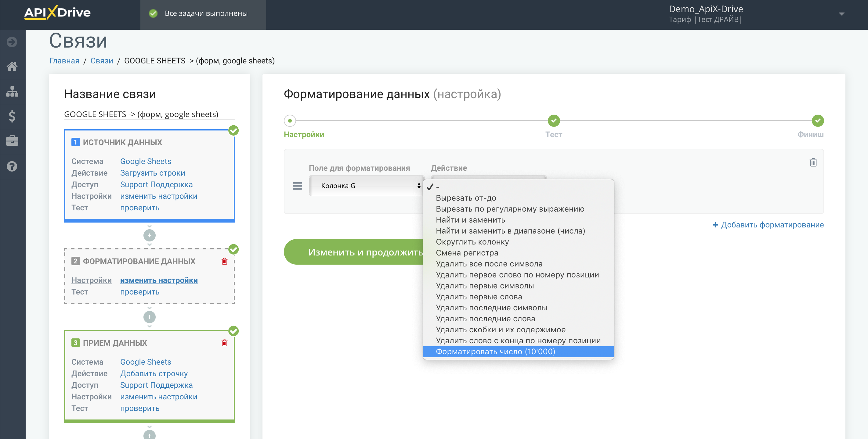Click 'изменить настройки' in ФОРМАТИРОВАНИЕ ДАННЫХ
Viewport: 868px width, 439px height.
[159, 280]
